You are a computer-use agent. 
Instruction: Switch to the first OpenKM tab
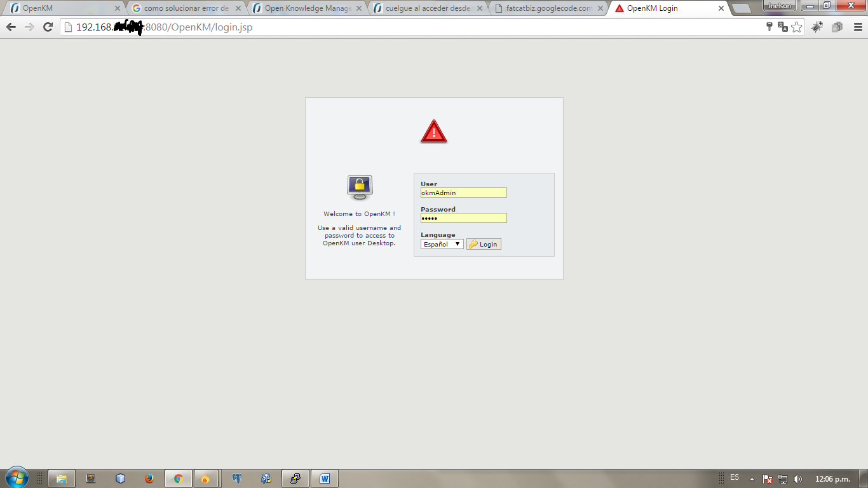pos(62,8)
